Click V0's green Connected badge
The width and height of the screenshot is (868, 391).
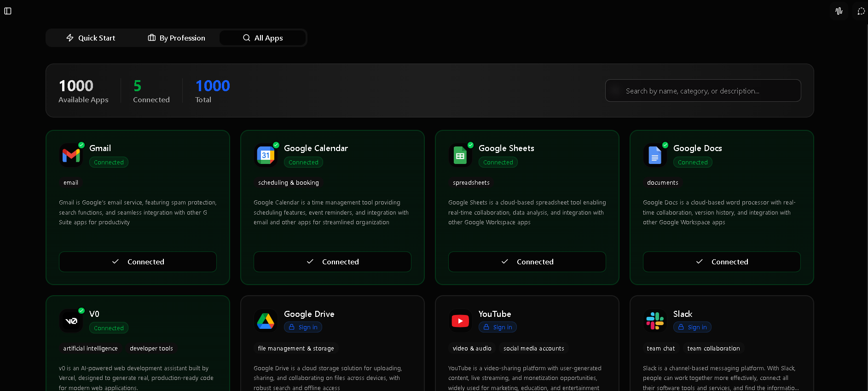click(x=109, y=328)
